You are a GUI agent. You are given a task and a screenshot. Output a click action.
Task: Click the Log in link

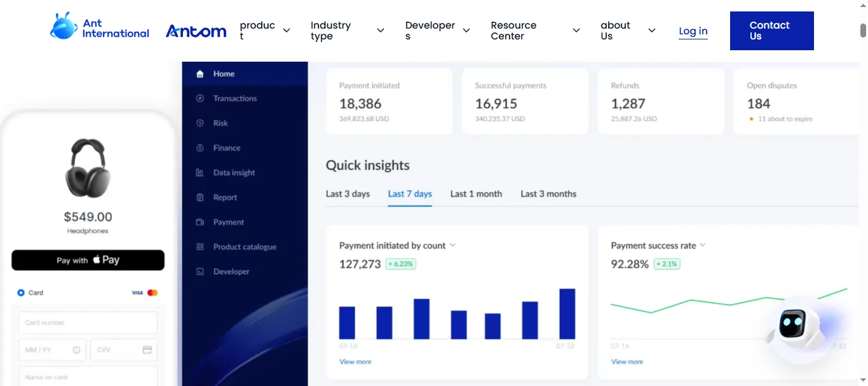693,31
